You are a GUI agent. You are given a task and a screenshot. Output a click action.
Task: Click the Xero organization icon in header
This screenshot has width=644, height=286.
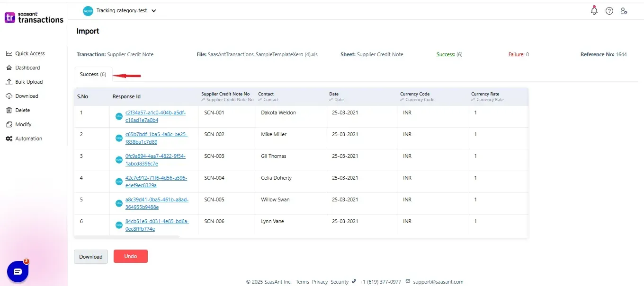(x=88, y=11)
